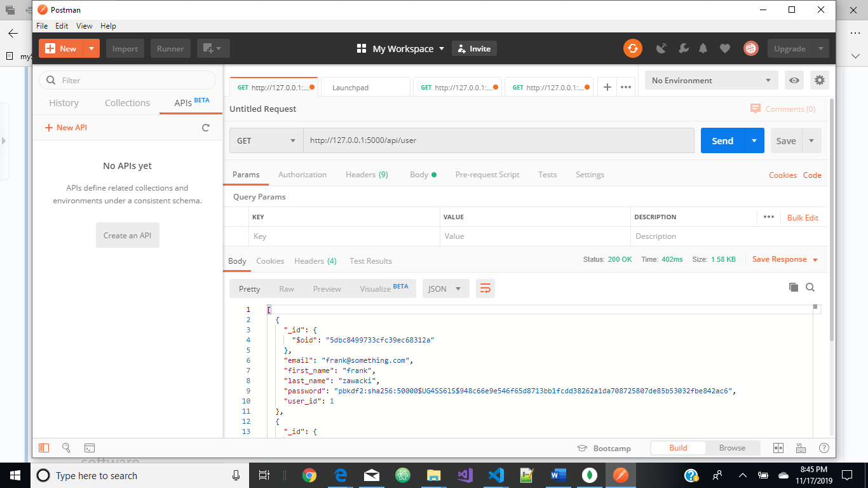Image resolution: width=868 pixels, height=488 pixels.
Task: Switch to two-pane layout icon
Action: coord(778,448)
